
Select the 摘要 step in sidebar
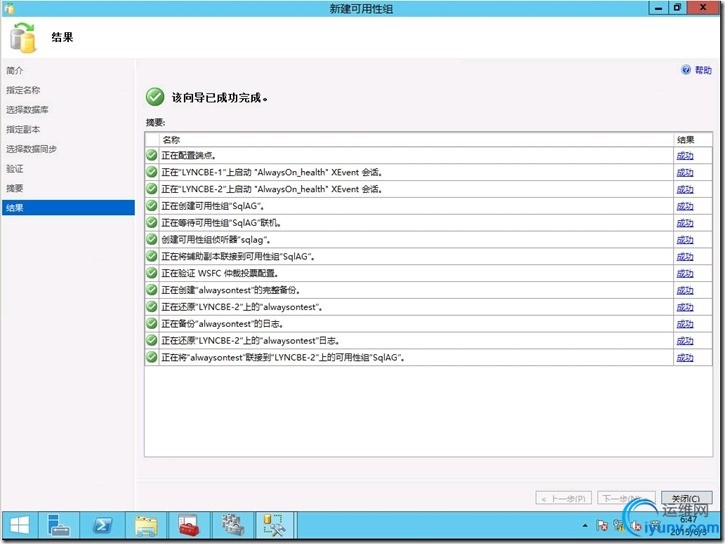pos(14,188)
